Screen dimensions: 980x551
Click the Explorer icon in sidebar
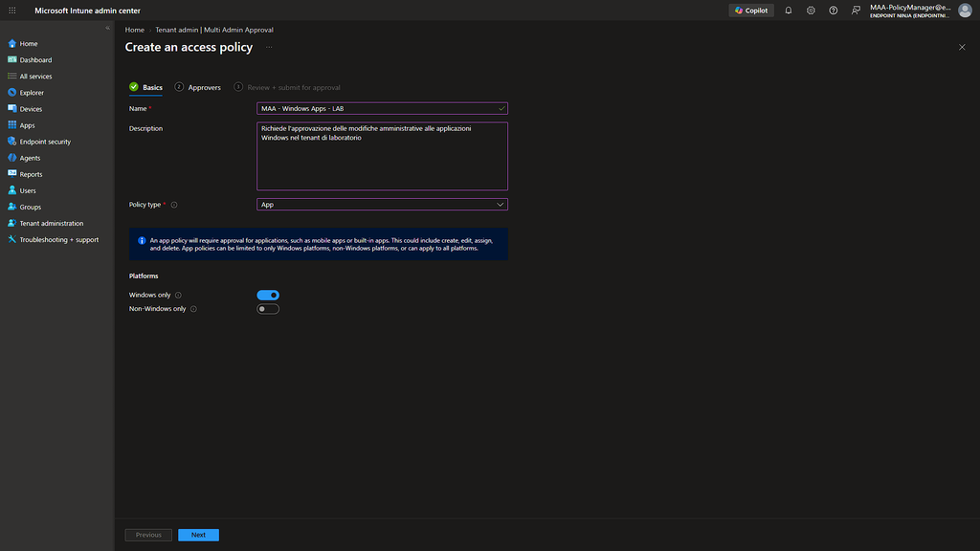(11, 93)
